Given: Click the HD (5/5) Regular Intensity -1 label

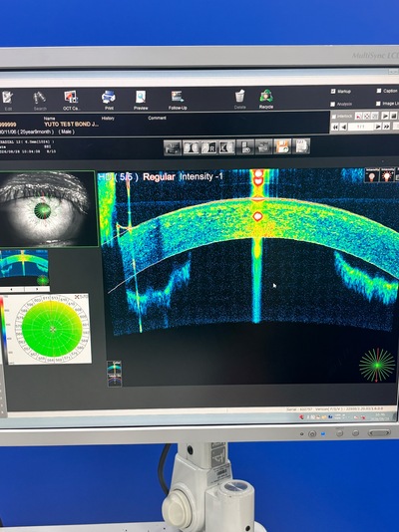Looking at the screenshot, I should [x=161, y=177].
